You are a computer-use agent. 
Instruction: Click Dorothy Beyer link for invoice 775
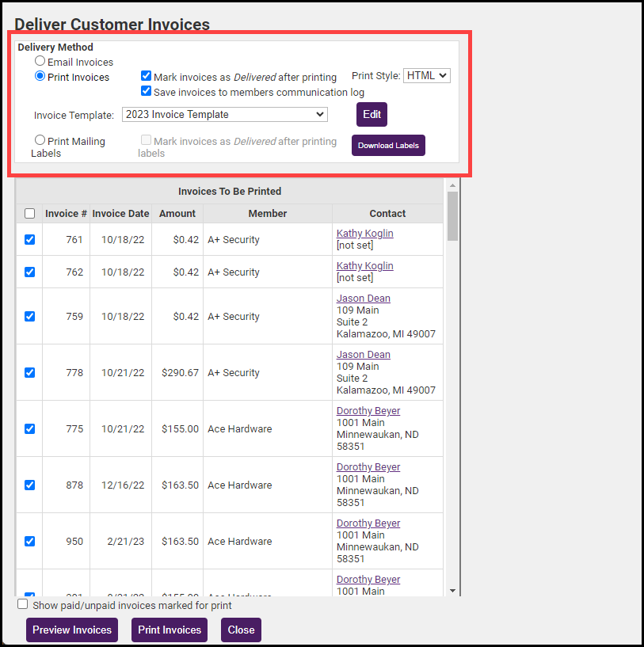click(368, 411)
